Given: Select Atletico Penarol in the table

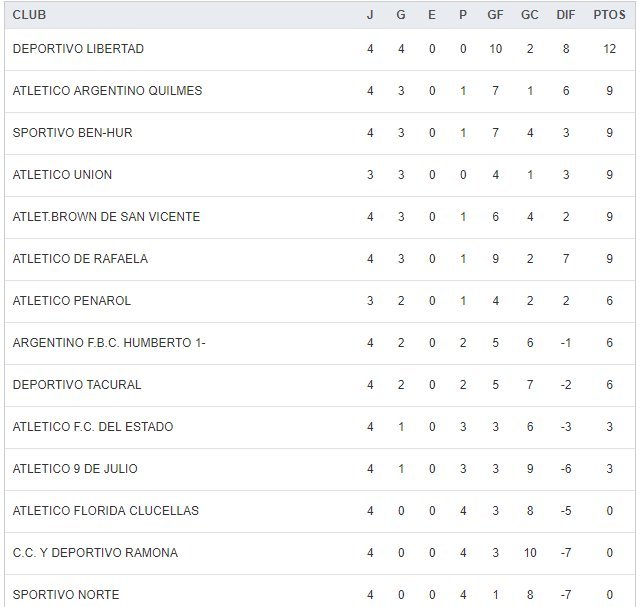Looking at the screenshot, I should [72, 301].
